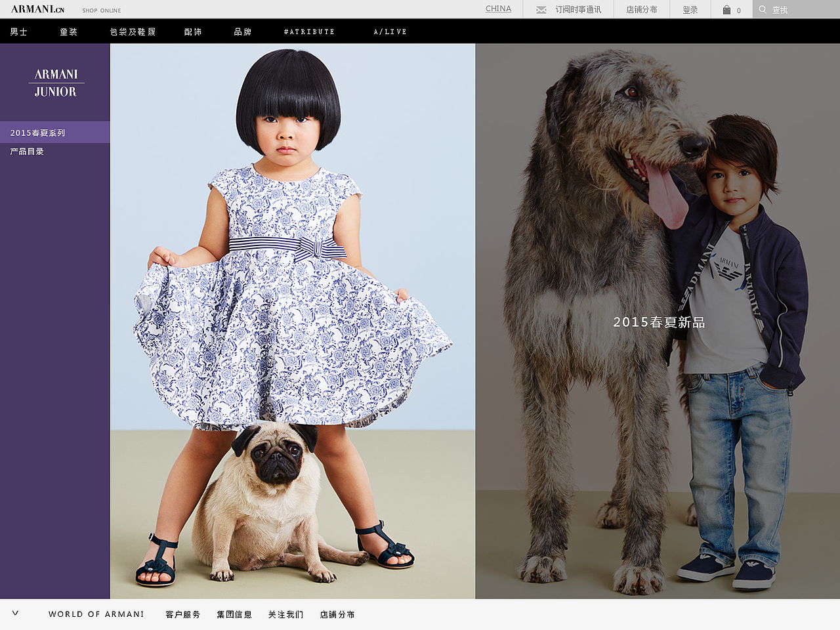
Task: Open WORLD OF ARMANI footer link
Action: coord(96,614)
